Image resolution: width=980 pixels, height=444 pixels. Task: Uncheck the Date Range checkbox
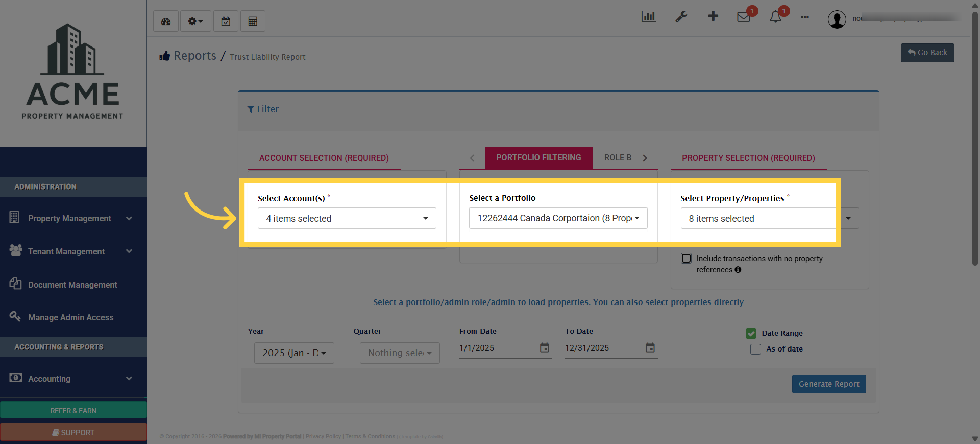tap(751, 333)
